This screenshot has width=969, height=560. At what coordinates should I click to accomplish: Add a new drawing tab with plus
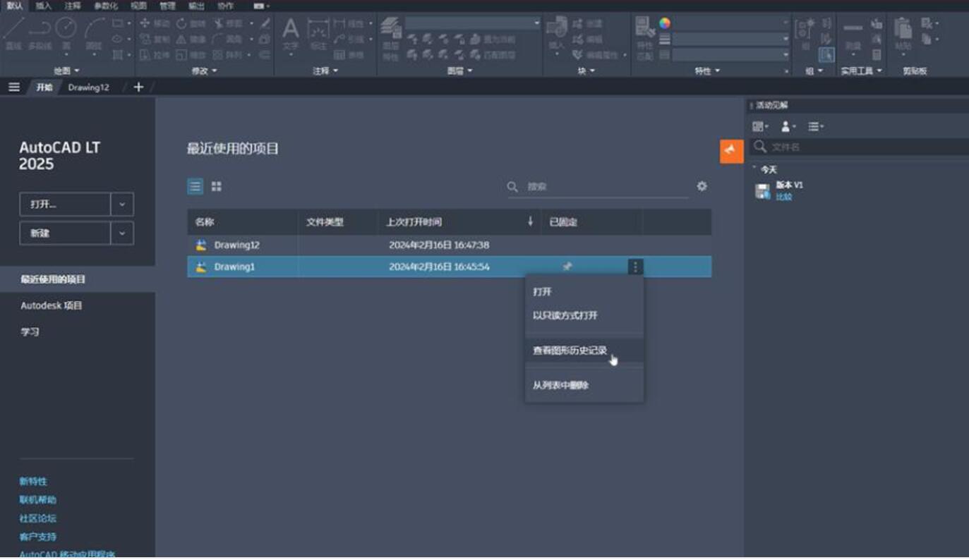(x=138, y=87)
